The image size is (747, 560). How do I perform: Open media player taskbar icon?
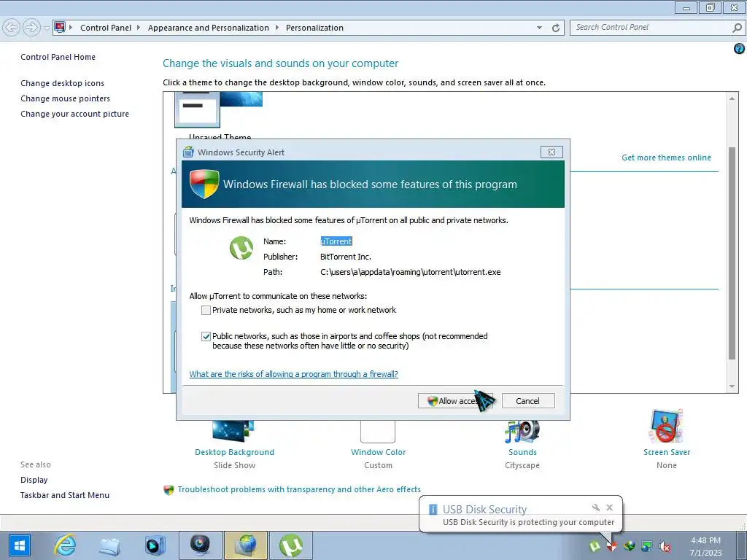point(155,545)
